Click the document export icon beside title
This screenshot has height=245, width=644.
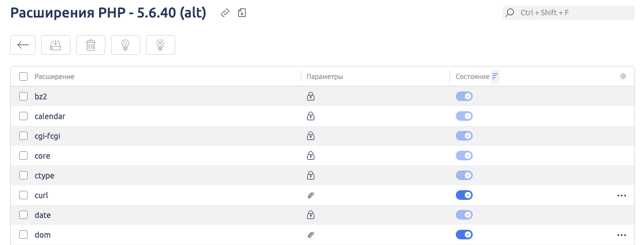click(x=242, y=12)
